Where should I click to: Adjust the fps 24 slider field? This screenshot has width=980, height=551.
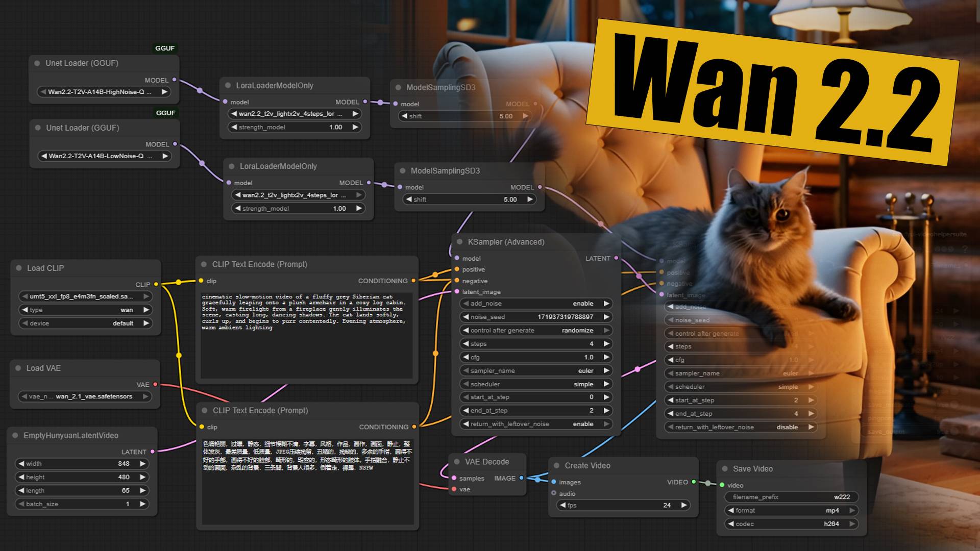tap(623, 505)
